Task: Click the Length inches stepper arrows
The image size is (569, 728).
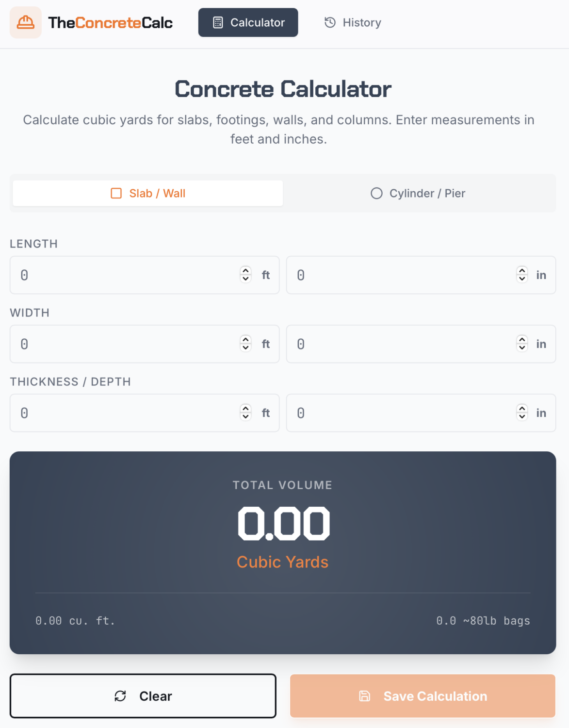Action: click(x=522, y=275)
